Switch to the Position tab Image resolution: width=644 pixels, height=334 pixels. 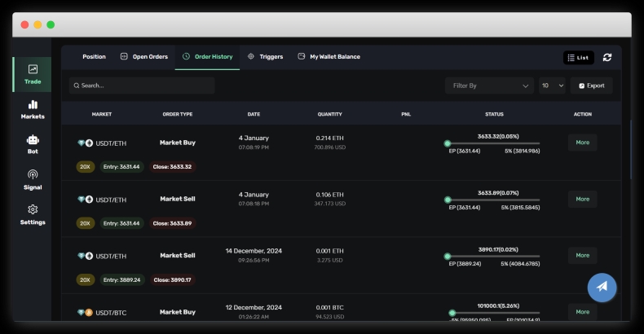pos(94,57)
